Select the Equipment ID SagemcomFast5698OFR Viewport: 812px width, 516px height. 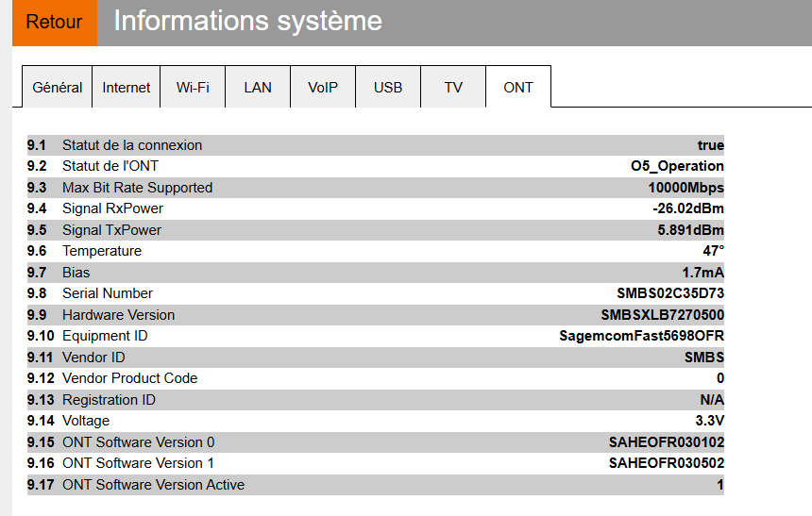click(642, 336)
